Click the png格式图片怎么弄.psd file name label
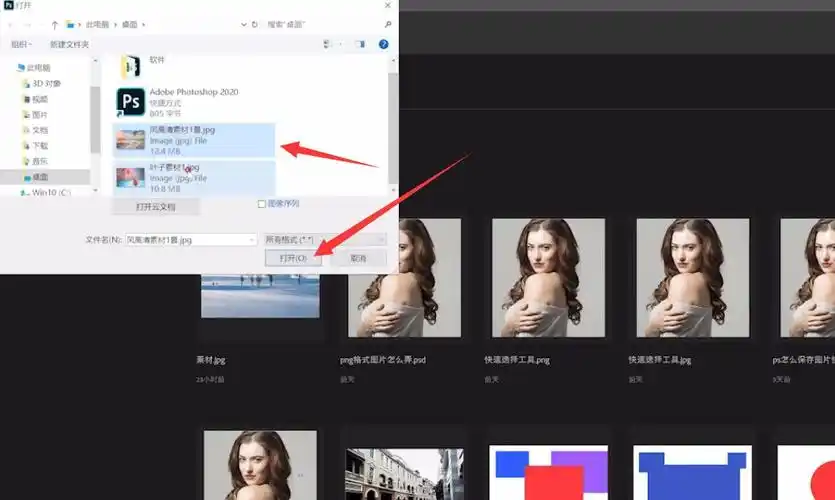This screenshot has height=500, width=835. click(383, 360)
